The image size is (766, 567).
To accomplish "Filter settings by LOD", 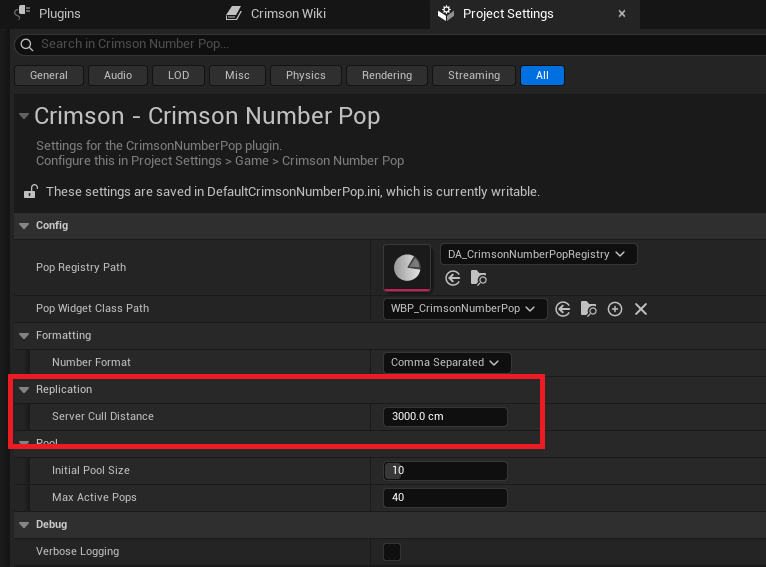I will click(x=178, y=75).
